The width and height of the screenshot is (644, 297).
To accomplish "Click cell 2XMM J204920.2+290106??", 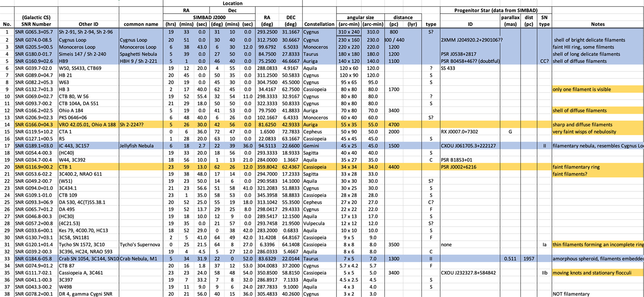I will (x=470, y=40).
